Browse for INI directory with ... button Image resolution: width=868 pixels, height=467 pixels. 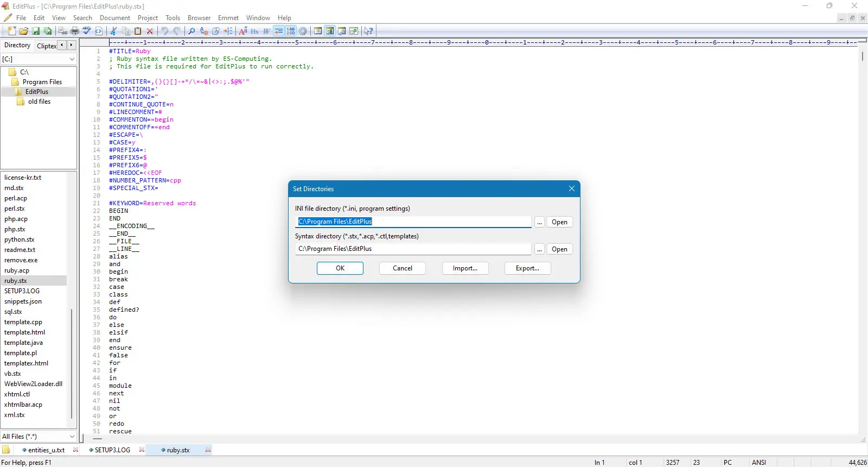click(x=539, y=222)
